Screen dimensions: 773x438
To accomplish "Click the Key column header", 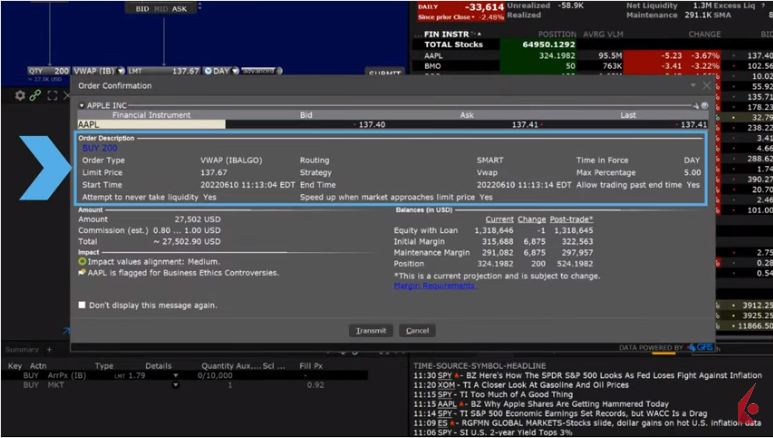I will coord(15,366).
